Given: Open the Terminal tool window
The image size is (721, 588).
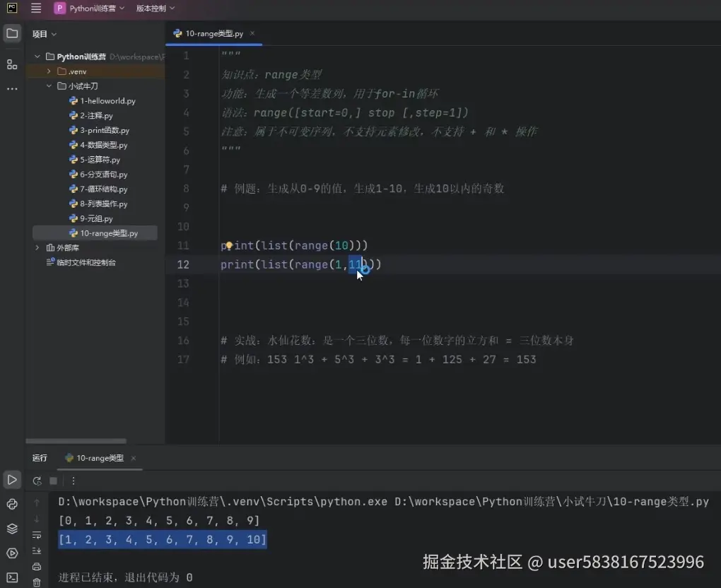Looking at the screenshot, I should click(12, 577).
